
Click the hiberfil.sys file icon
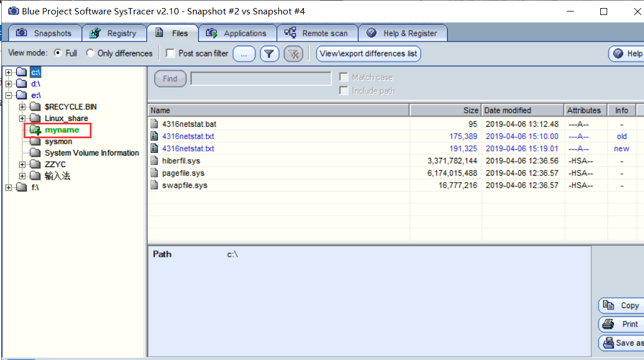[x=154, y=161]
